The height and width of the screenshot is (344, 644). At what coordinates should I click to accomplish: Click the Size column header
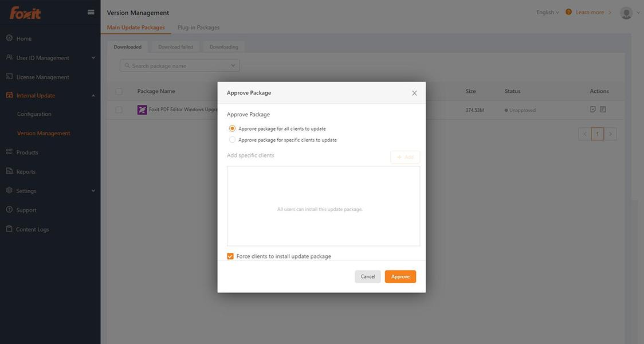[470, 91]
